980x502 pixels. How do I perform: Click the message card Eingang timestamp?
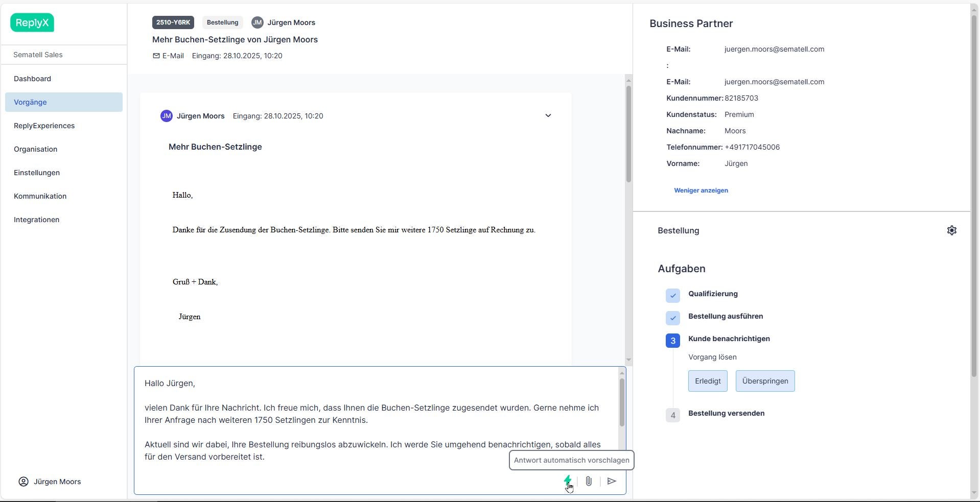(x=278, y=116)
